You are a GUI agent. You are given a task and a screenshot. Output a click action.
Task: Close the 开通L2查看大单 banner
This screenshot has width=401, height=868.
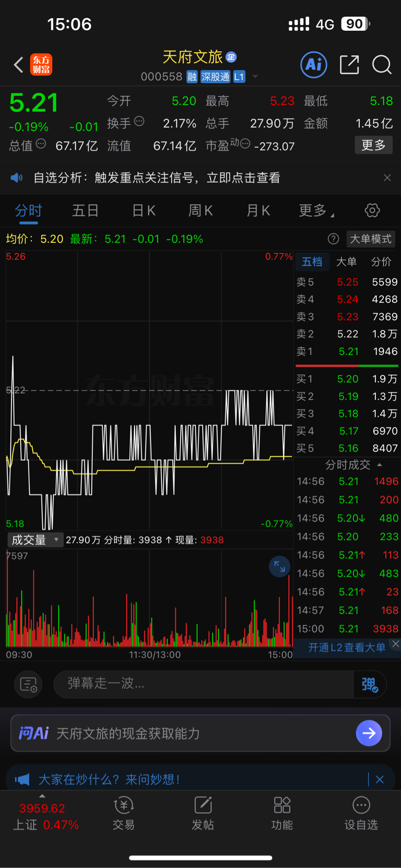tap(396, 644)
